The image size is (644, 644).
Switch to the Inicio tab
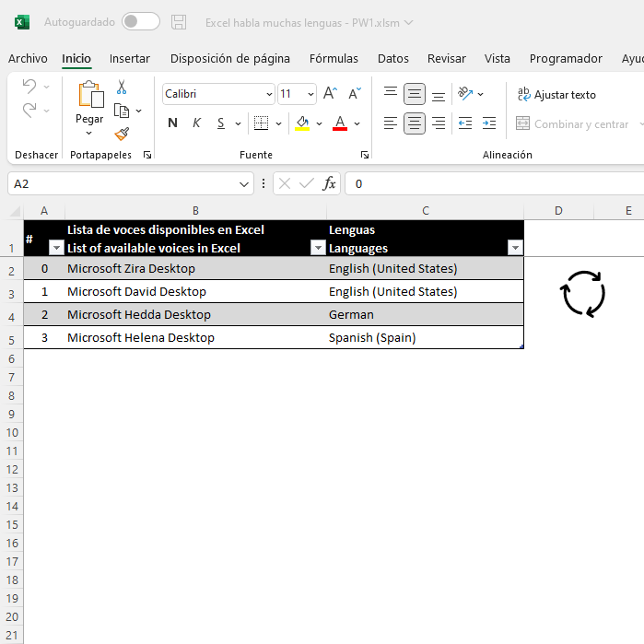click(x=76, y=59)
